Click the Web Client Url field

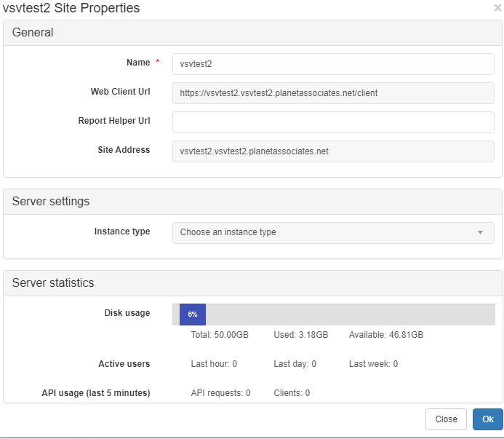pos(333,93)
